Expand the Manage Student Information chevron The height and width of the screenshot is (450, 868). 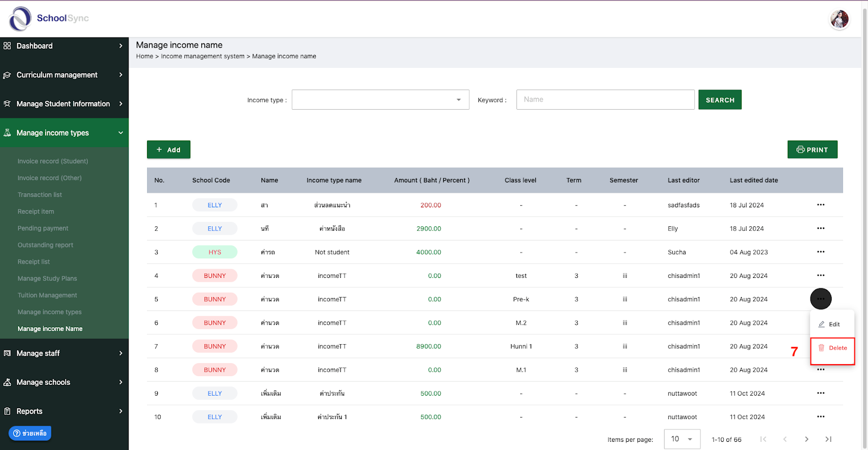tap(121, 104)
